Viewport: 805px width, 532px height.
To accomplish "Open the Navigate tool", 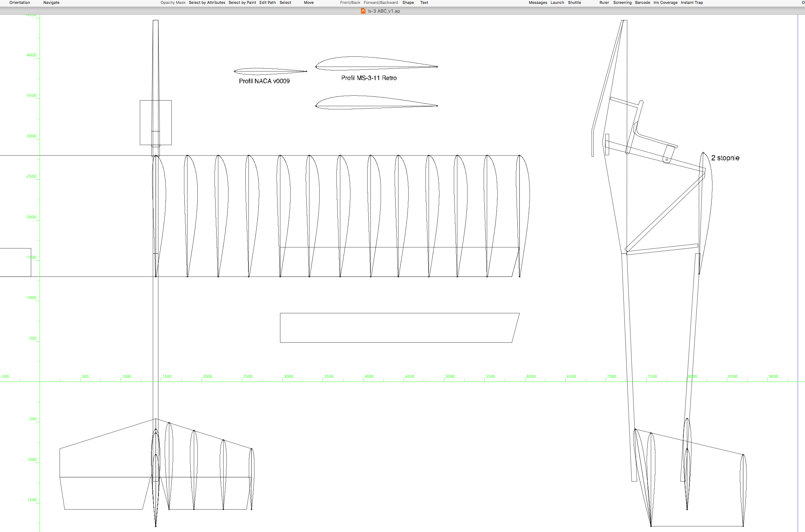I will 51,2.
